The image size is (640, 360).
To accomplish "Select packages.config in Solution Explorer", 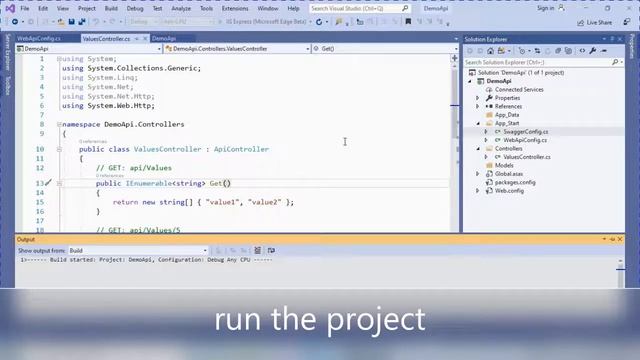I will point(515,182).
